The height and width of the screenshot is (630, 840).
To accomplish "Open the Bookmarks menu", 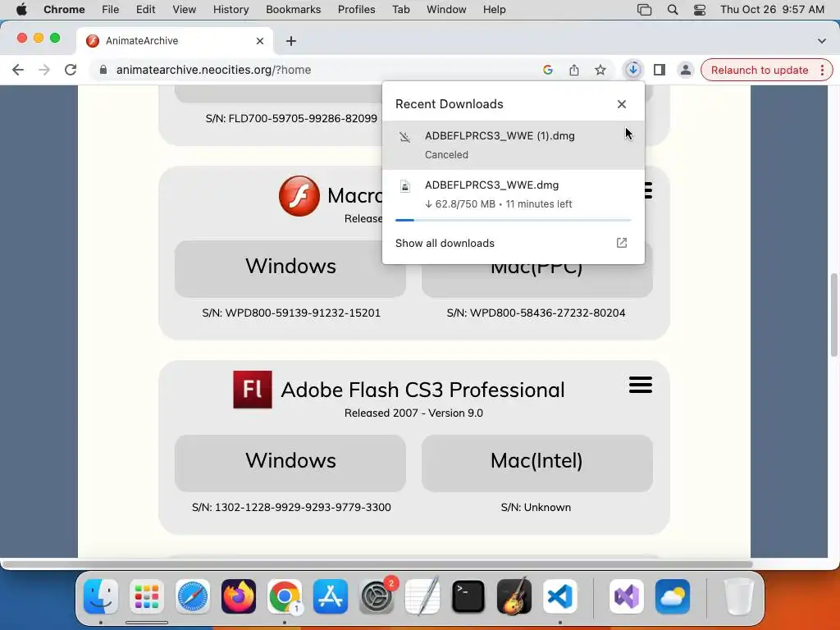I will 293,10.
